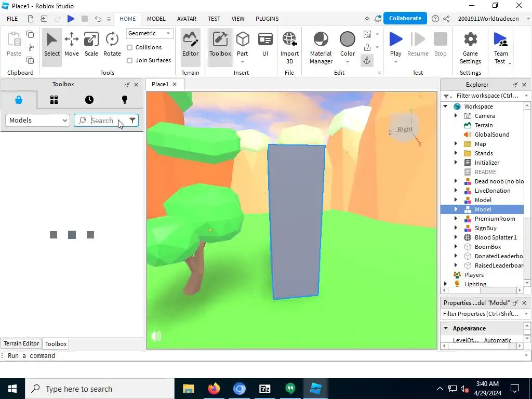Open the AVATAR ribbon tab
This screenshot has height=399, width=532.
pos(187,19)
